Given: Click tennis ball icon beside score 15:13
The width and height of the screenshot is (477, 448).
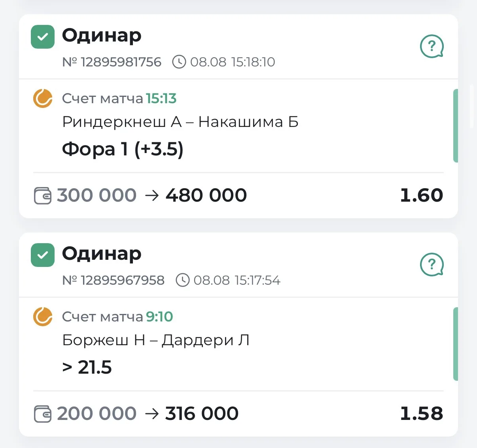Looking at the screenshot, I should [x=43, y=98].
